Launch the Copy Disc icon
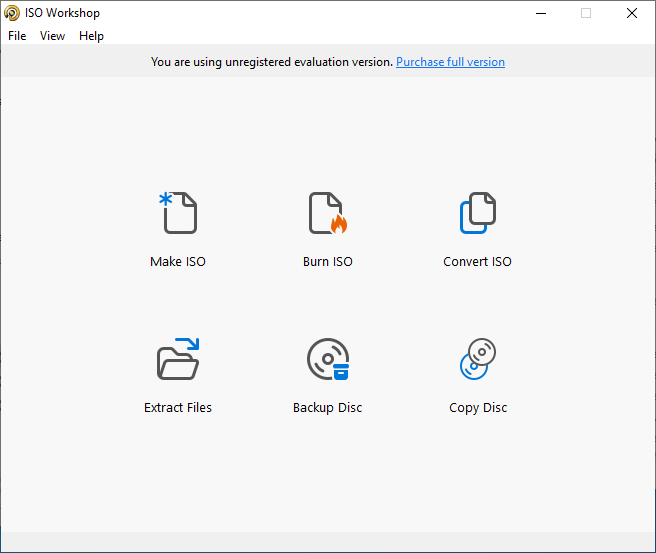 478,359
